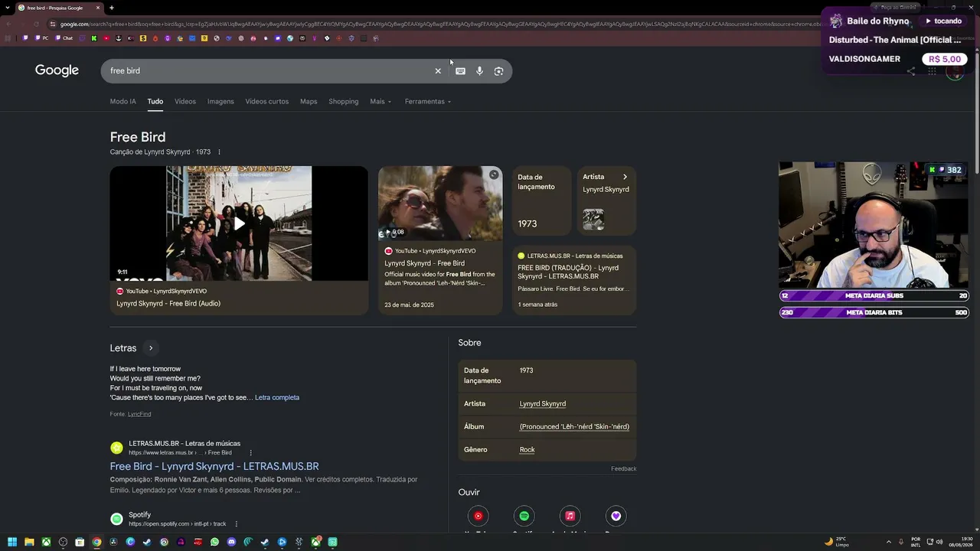This screenshot has height=551, width=980.
Task: Clear the search box with the X icon
Action: pyautogui.click(x=438, y=71)
